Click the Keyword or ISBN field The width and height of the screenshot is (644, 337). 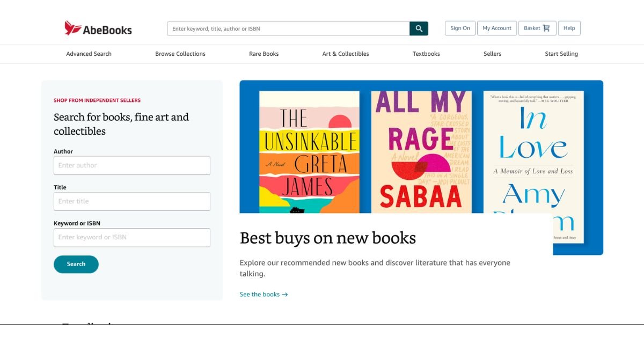coord(132,237)
